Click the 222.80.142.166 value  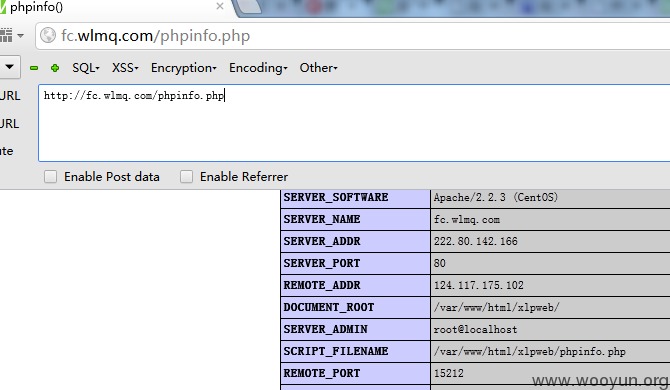(x=476, y=241)
